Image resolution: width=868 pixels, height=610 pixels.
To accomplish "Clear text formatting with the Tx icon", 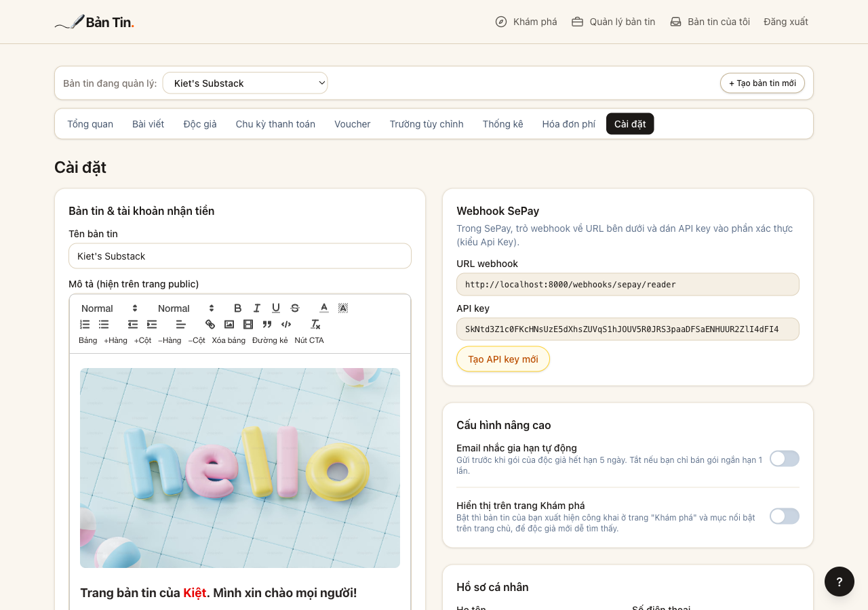I will coord(315,325).
